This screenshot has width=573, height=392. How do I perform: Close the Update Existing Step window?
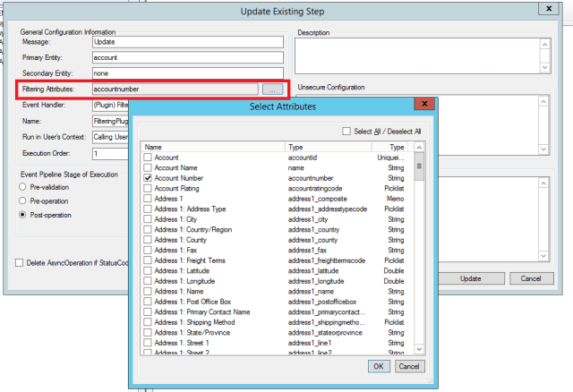click(549, 8)
